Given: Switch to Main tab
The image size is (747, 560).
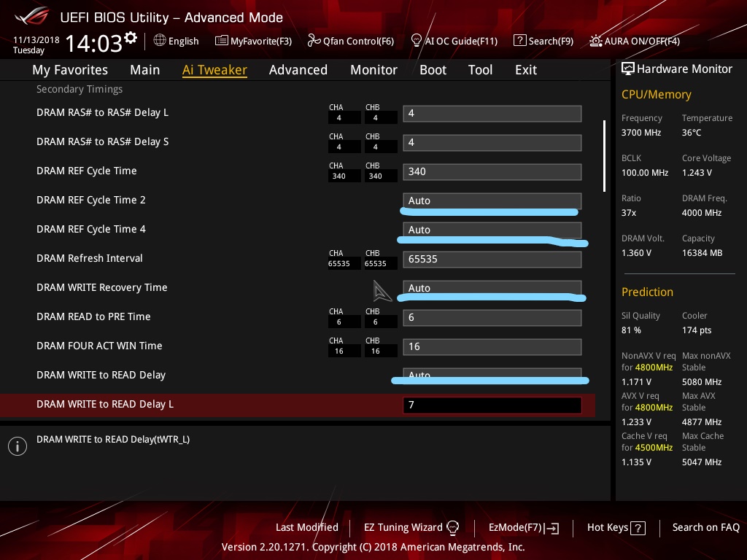Looking at the screenshot, I should click(145, 70).
